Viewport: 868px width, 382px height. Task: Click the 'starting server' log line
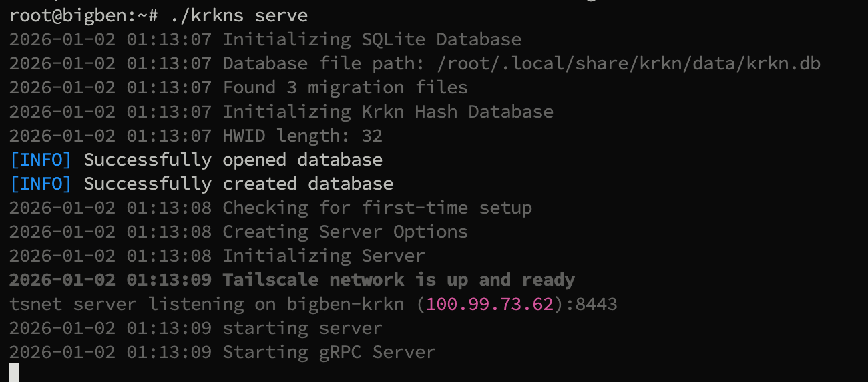196,328
